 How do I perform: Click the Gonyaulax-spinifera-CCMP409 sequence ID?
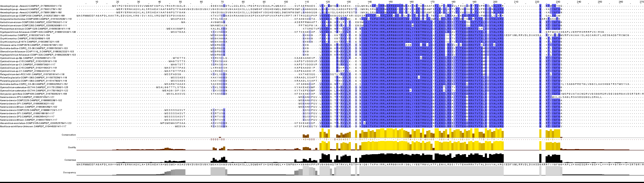tap(34, 94)
